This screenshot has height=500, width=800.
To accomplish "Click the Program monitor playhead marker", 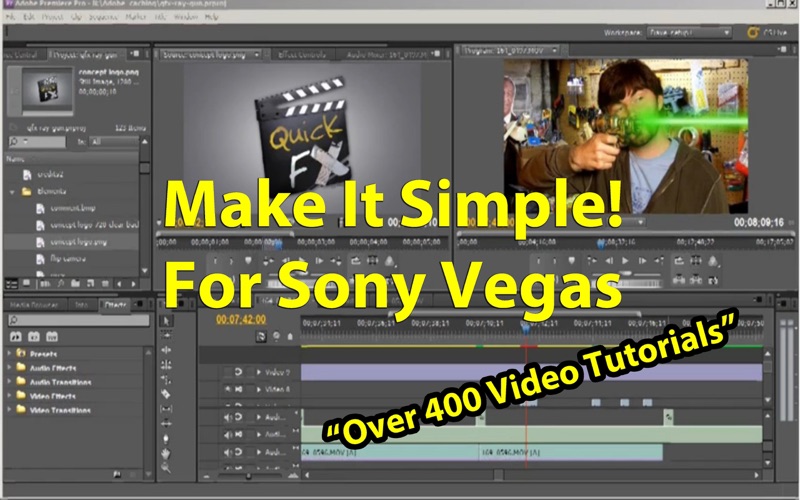I will tap(602, 244).
